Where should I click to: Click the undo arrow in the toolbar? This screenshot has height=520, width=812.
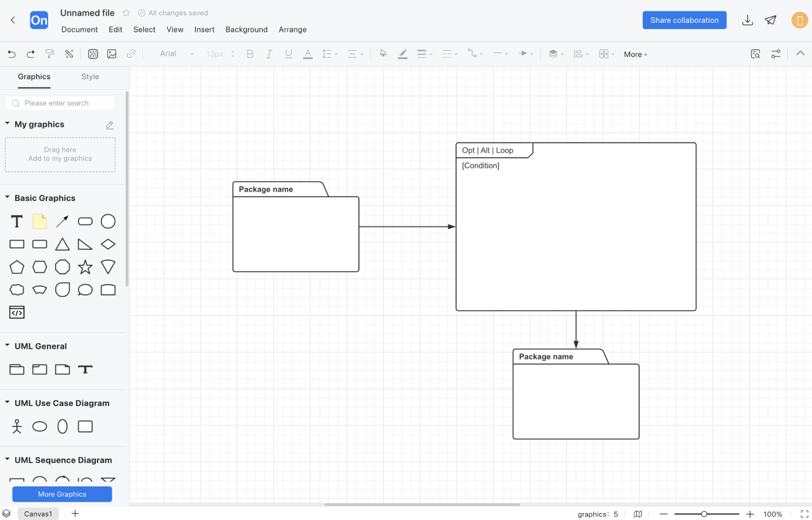click(x=11, y=54)
